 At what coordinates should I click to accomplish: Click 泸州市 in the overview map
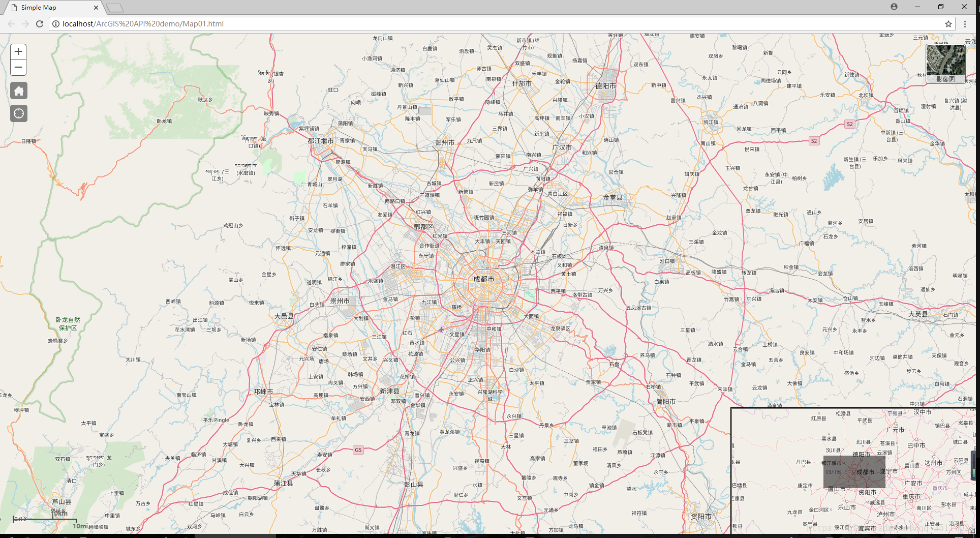(886, 514)
